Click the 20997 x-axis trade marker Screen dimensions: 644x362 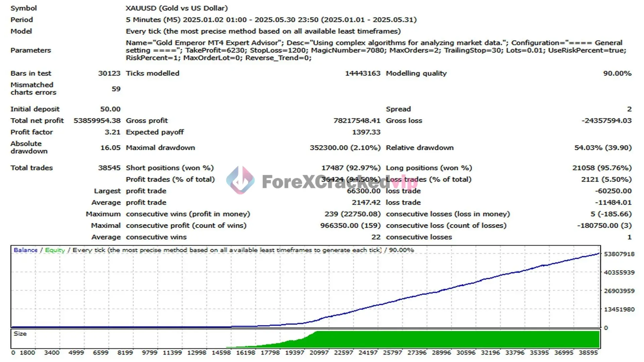[319, 353]
